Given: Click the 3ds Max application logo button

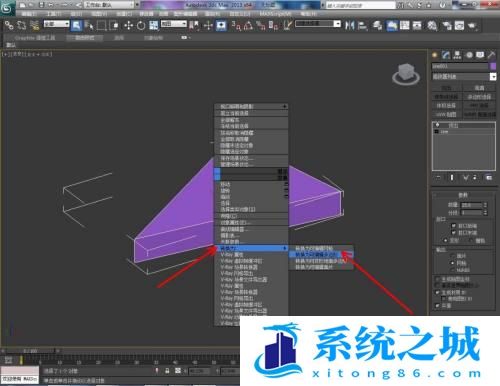Looking at the screenshot, I should pyautogui.click(x=7, y=8).
